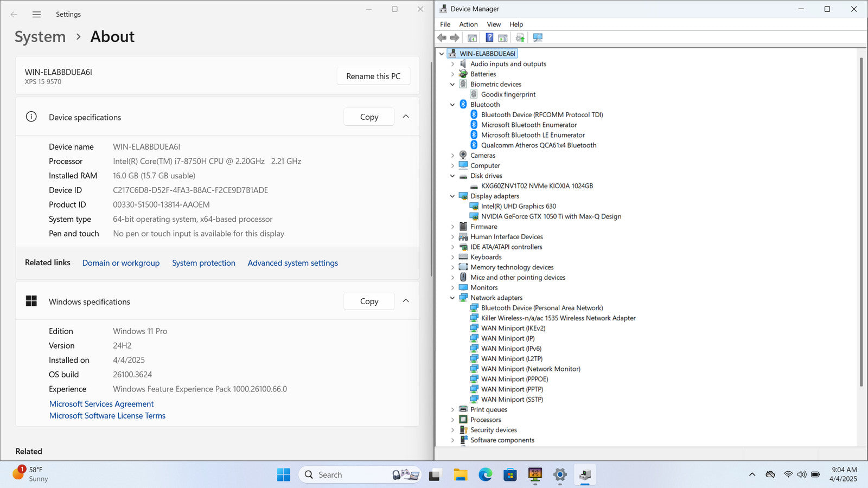Click the System breadcrumb in Settings
Image resolution: width=868 pixels, height=488 pixels.
point(40,37)
